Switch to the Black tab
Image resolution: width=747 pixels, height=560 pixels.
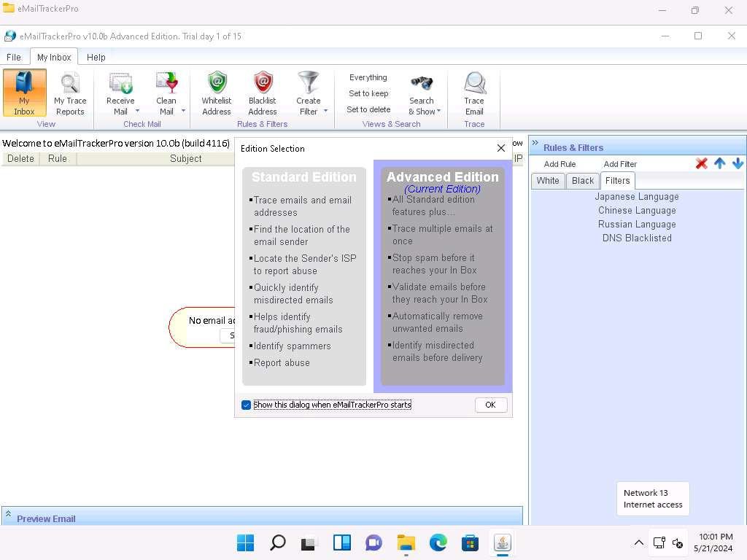pos(583,181)
